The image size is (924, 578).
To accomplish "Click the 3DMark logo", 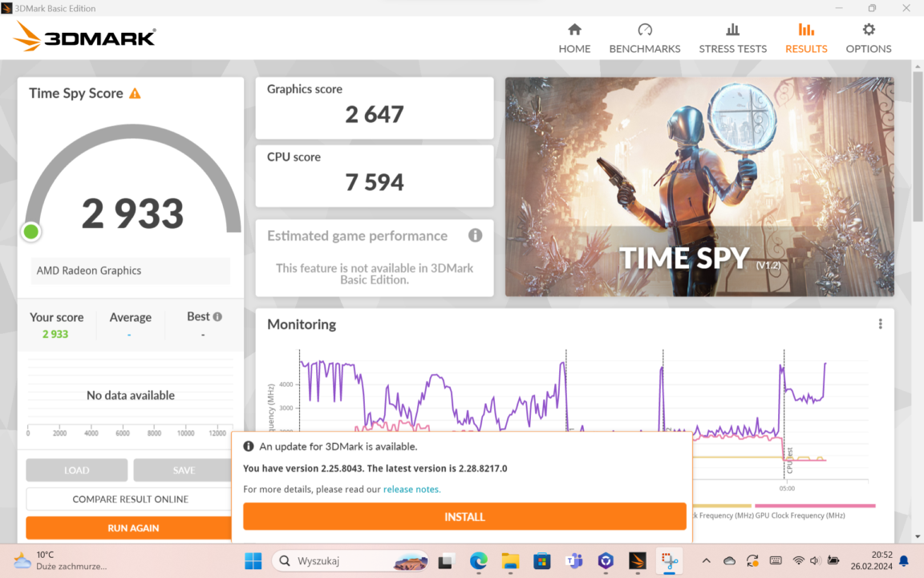I will pos(85,37).
